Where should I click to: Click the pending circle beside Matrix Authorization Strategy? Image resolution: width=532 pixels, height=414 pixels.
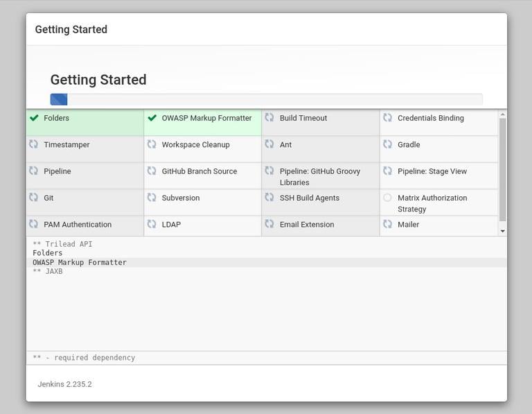[x=387, y=198]
